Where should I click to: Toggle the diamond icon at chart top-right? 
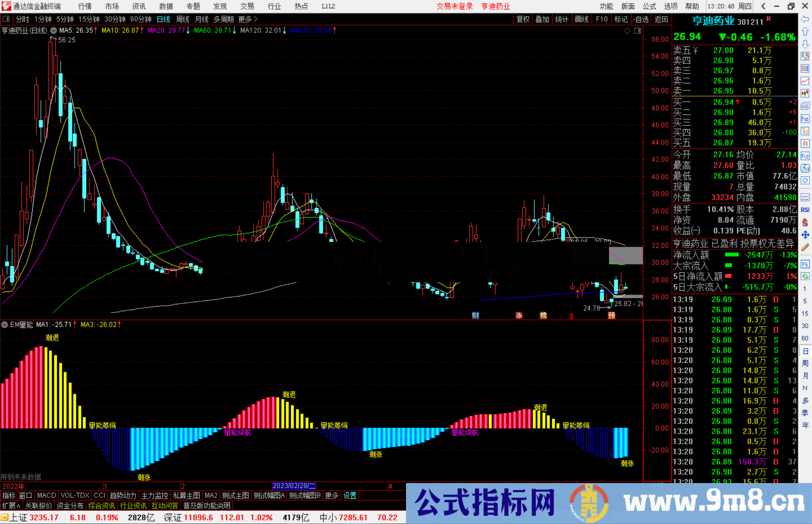coord(627,31)
